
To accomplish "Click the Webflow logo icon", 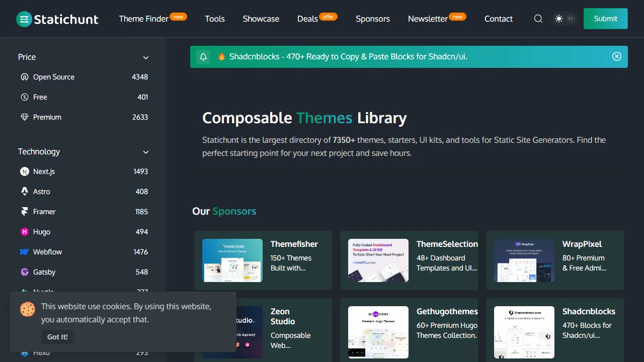I will pyautogui.click(x=25, y=252).
